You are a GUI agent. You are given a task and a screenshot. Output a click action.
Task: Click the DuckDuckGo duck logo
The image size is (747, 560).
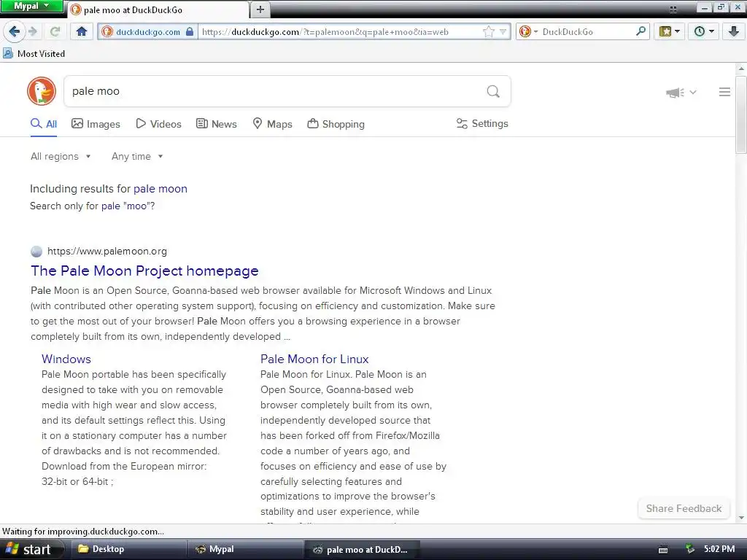[42, 91]
